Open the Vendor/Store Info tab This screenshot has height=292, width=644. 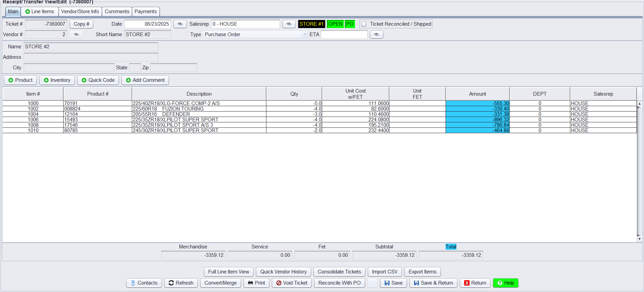coord(80,11)
